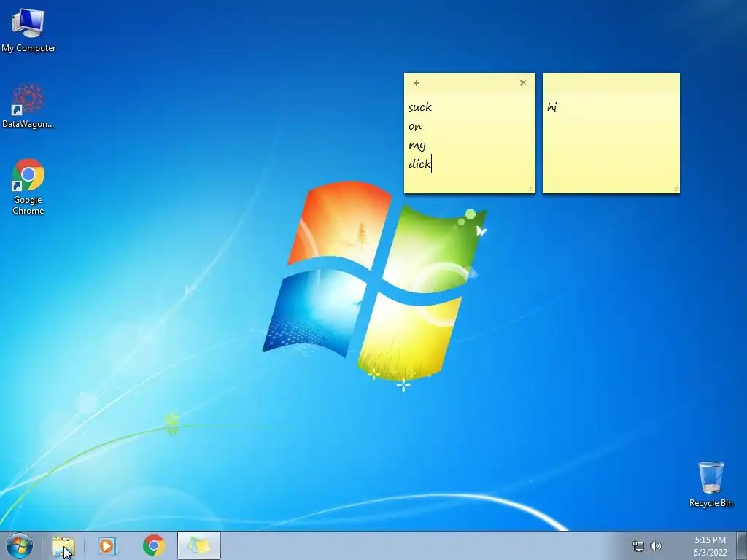Select the Google Chrome desktop shortcut
The image size is (747, 560).
coord(28,187)
